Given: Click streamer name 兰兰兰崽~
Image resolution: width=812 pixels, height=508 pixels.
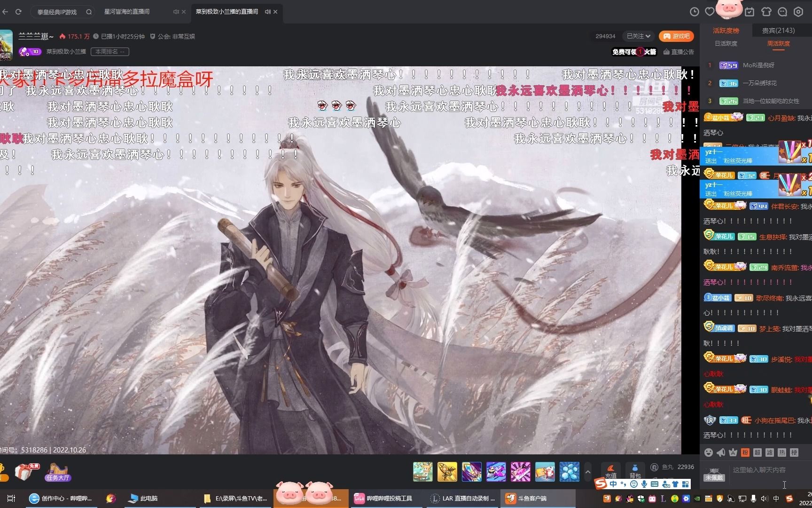Looking at the screenshot, I should (x=36, y=36).
